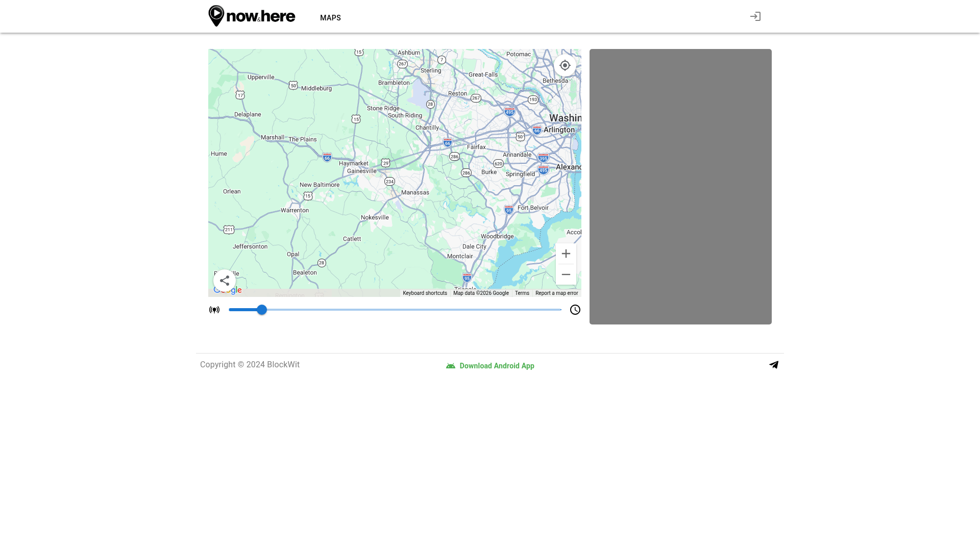Click the Map data ©2026 Google text
The width and height of the screenshot is (980, 551).
tap(481, 293)
